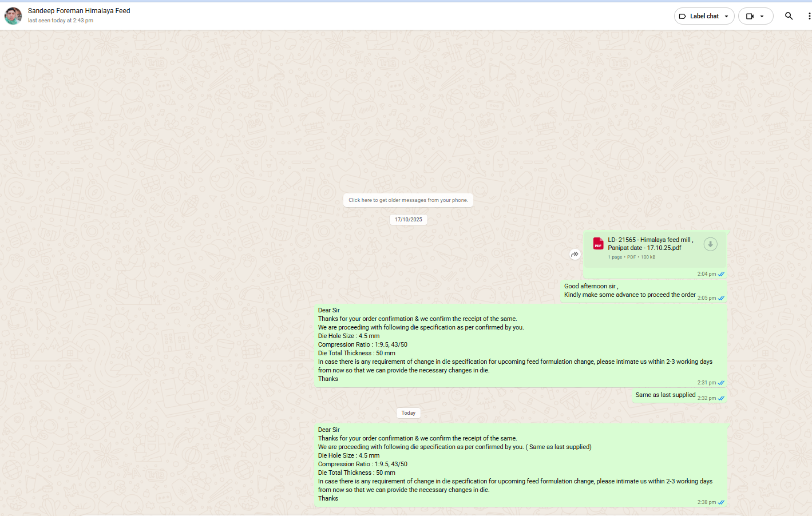The width and height of the screenshot is (812, 516).
Task: Open the chat search magnifier icon
Action: [x=789, y=16]
